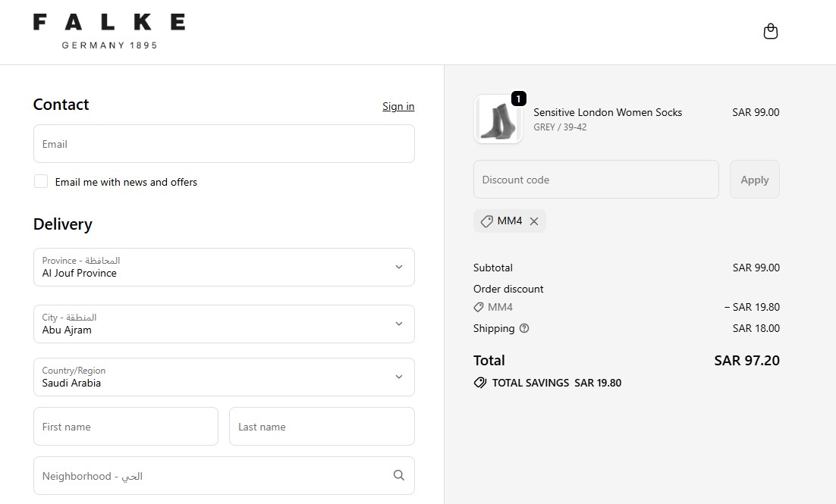Click the discount tag icon in MM4 chip
This screenshot has height=504, width=836.
[x=486, y=221]
